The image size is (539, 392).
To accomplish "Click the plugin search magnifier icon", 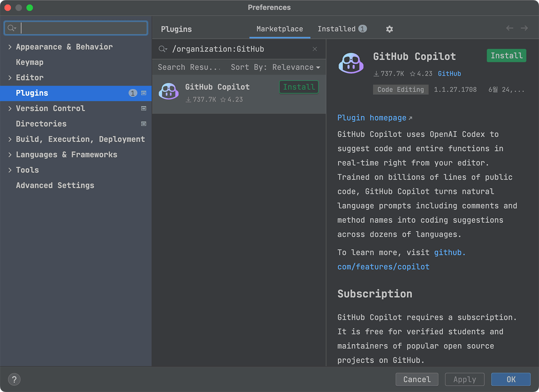I will (x=163, y=49).
